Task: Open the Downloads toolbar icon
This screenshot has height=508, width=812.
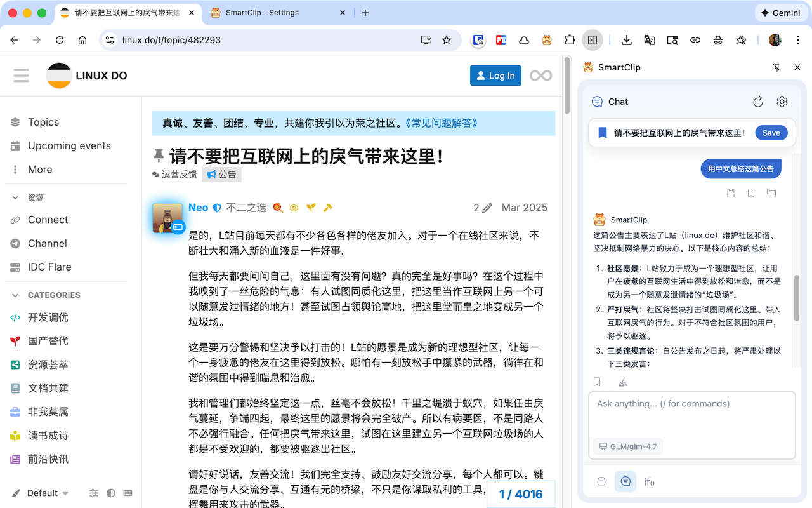Action: [x=627, y=40]
